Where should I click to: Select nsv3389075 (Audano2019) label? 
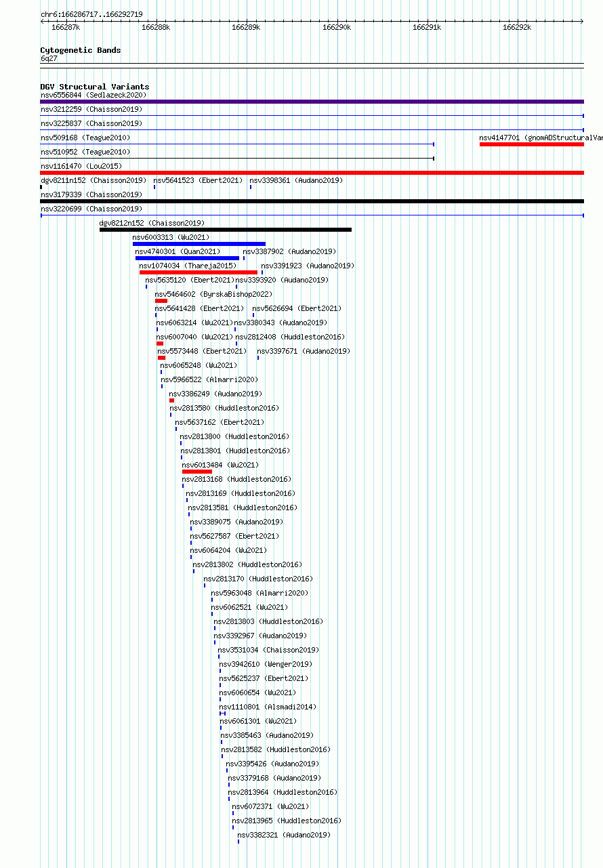coord(237,522)
